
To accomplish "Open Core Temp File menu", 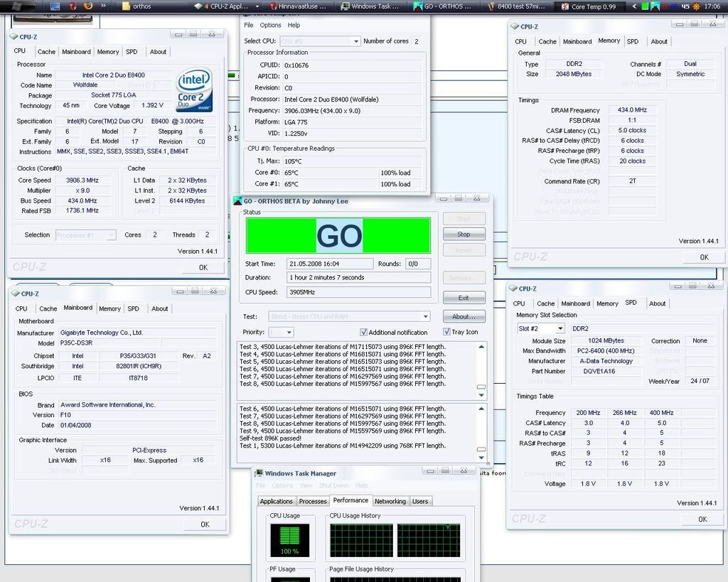I will tap(249, 25).
